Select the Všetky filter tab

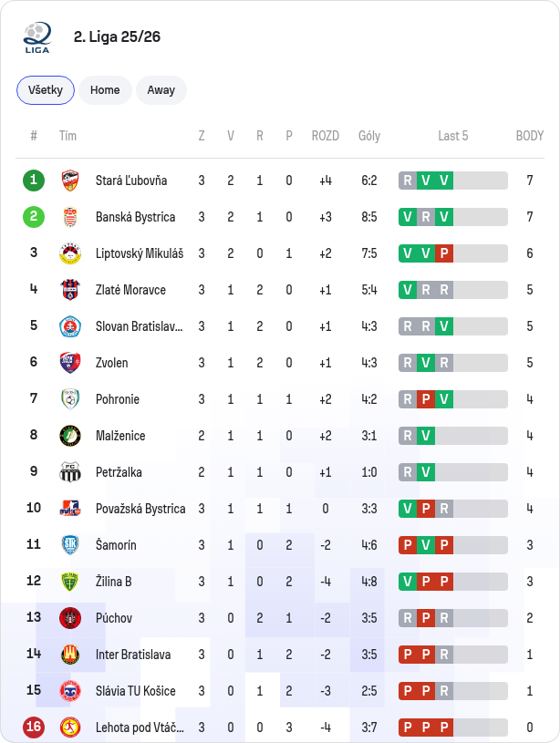pyautogui.click(x=46, y=90)
